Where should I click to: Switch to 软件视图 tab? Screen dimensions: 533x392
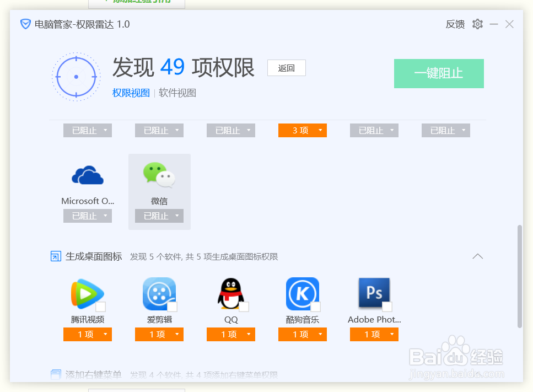coord(177,93)
